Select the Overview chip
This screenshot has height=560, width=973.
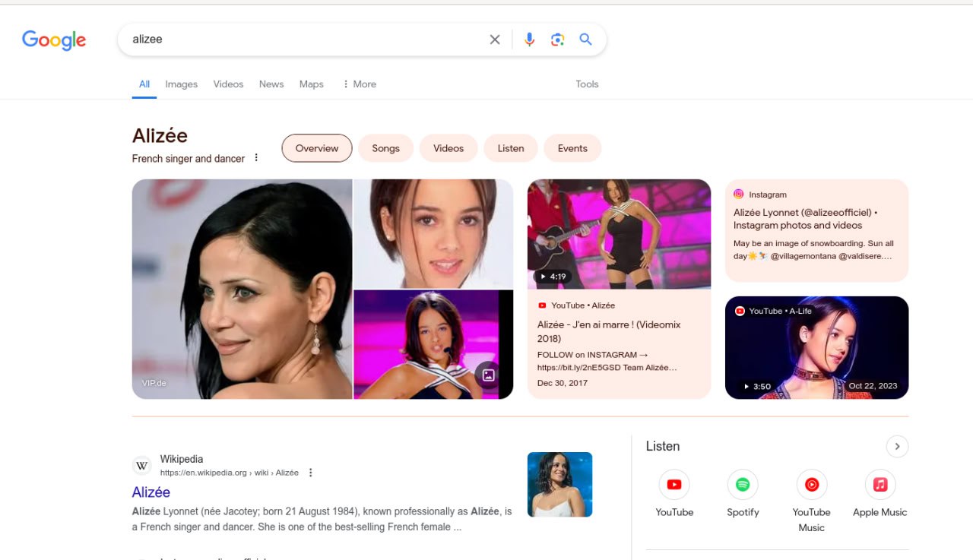coord(317,148)
